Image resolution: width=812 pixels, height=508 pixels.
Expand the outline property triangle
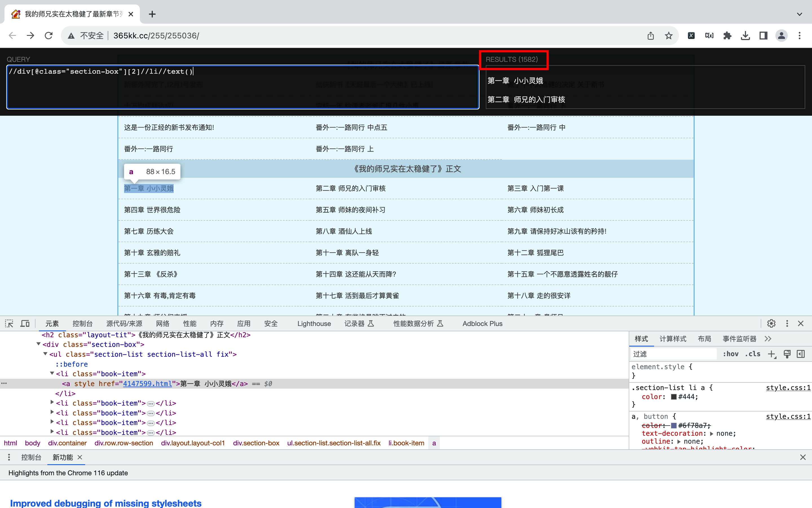click(x=679, y=442)
